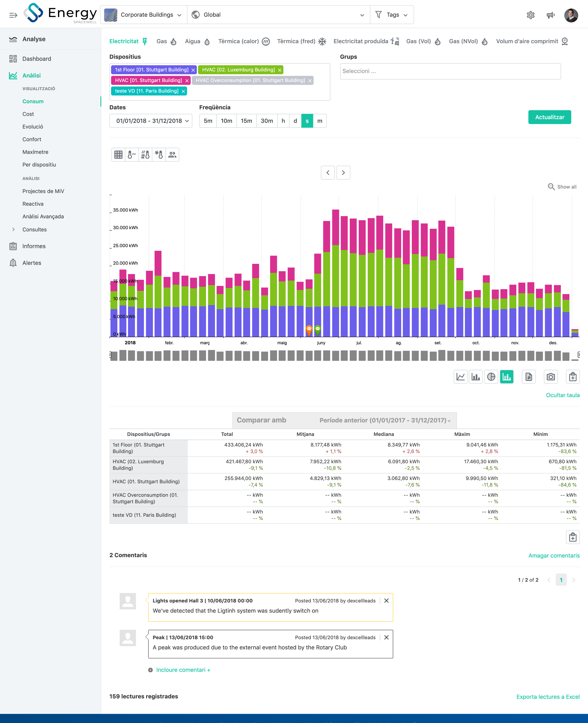Open the Corporate Buildings dropdown
This screenshot has height=723, width=588.
tap(144, 14)
